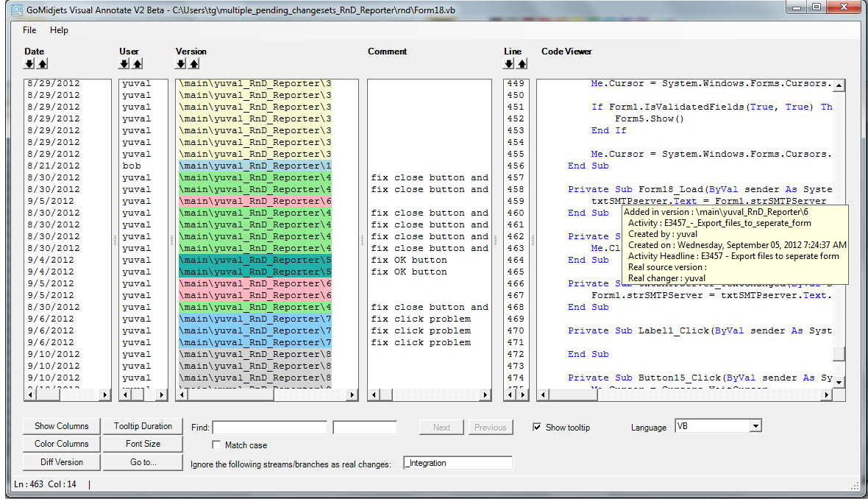Click the ignore streams field containing _Integration

pyautogui.click(x=458, y=463)
